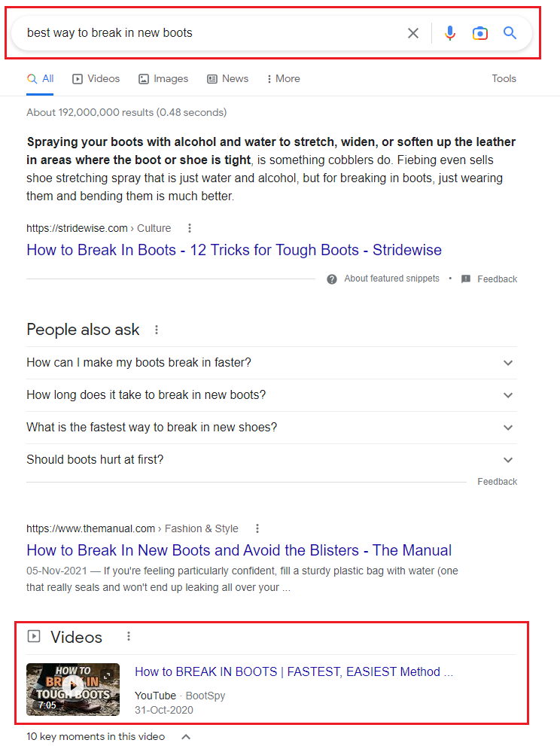Switch to the Images search tab
Image resolution: width=560 pixels, height=746 pixels.
click(x=163, y=79)
